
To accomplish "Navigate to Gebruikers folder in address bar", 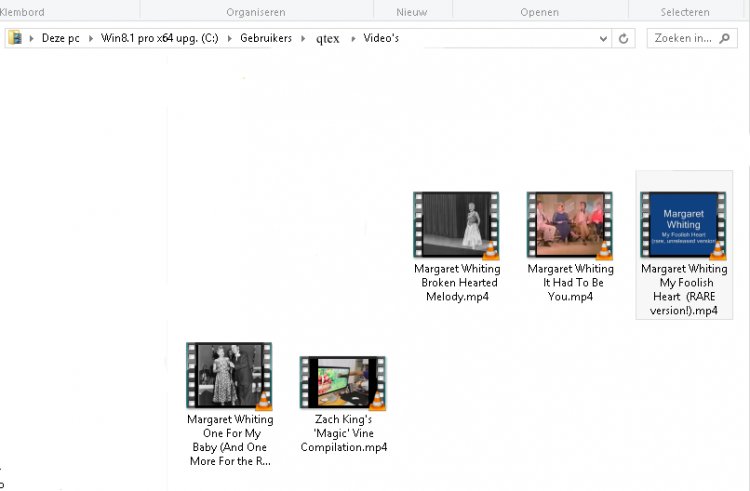I will (x=268, y=39).
